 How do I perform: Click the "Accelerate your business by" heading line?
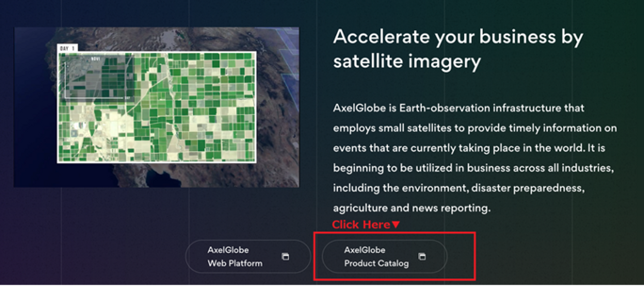click(x=458, y=37)
